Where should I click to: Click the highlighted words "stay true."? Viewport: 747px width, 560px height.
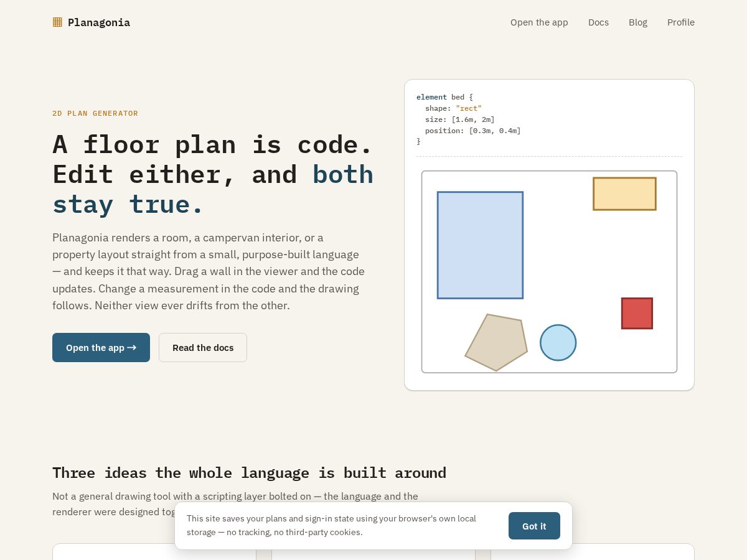pos(128,204)
